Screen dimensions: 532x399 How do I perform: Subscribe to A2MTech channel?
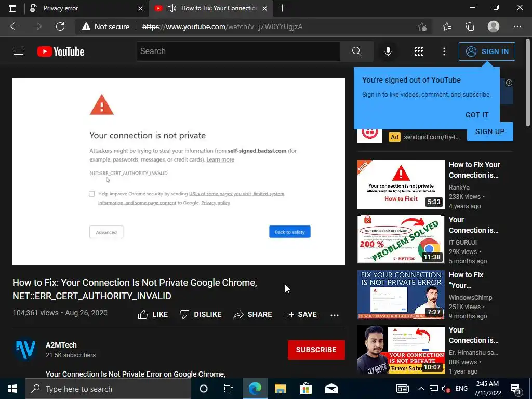pyautogui.click(x=316, y=350)
